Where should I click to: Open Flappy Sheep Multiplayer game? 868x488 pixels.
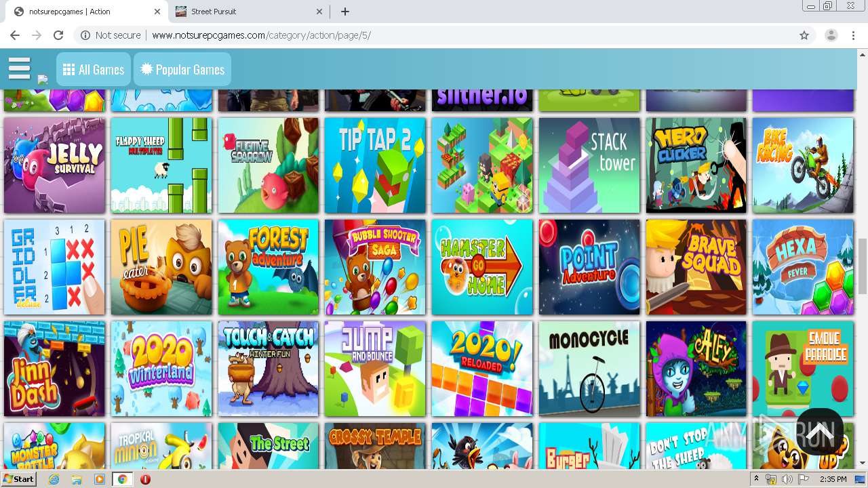[x=161, y=165]
